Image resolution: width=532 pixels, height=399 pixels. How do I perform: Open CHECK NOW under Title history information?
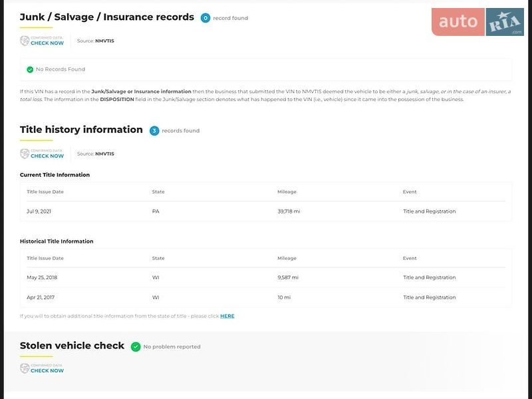point(47,156)
